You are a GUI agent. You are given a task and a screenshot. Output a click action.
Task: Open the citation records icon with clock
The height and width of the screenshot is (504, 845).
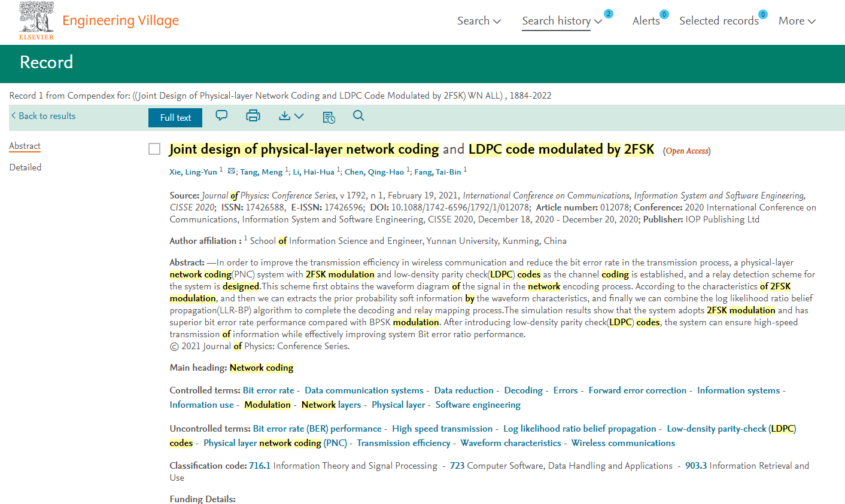pyautogui.click(x=329, y=117)
